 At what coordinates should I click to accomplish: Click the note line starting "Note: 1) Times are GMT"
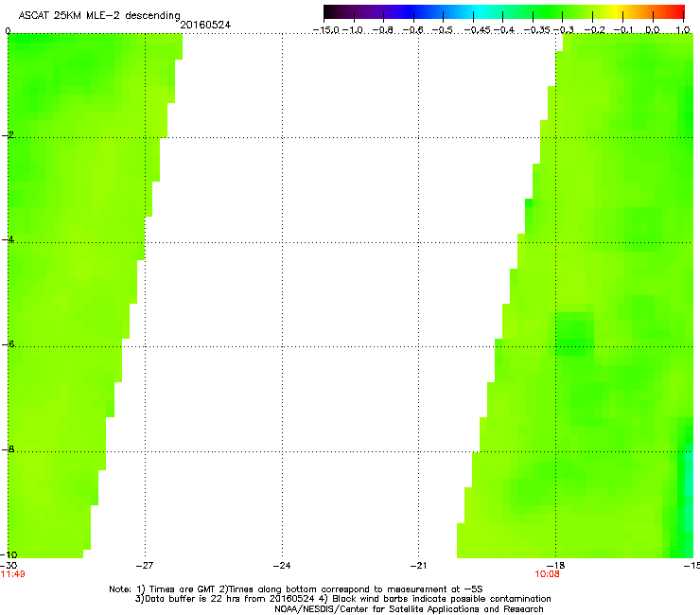[296, 589]
